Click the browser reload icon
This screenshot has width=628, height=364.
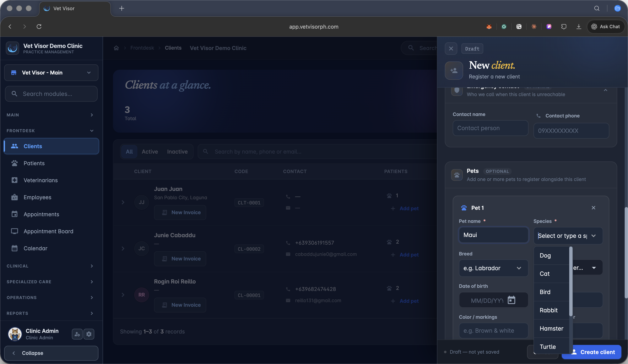click(39, 27)
